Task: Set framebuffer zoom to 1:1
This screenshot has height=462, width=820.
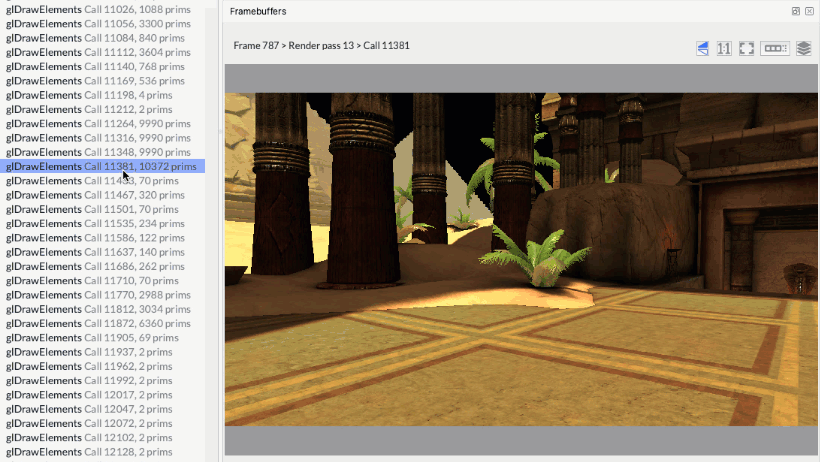Action: click(x=724, y=49)
